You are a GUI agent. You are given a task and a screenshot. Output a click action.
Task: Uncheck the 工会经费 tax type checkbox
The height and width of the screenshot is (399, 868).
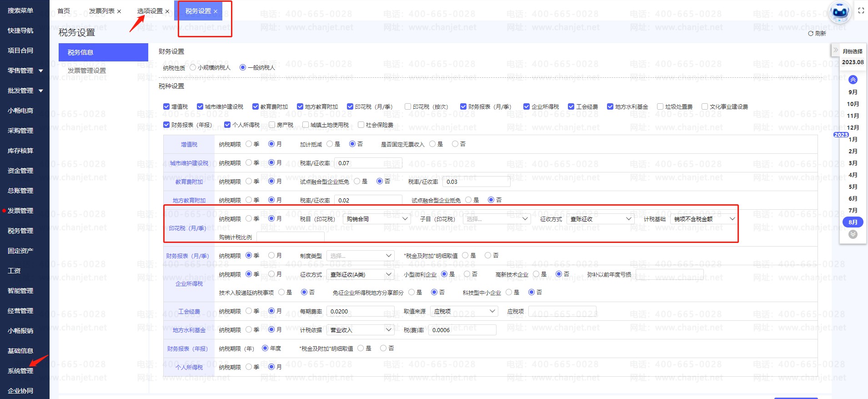(x=571, y=106)
